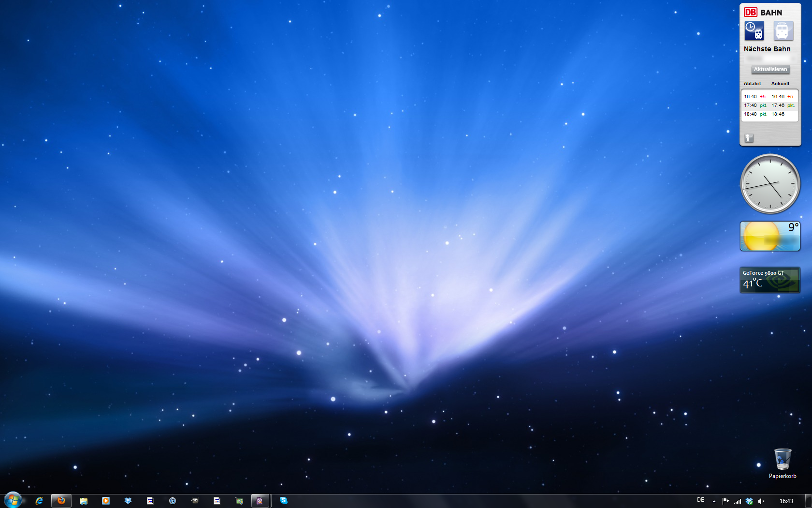
Task: Open the Windows Start menu orb
Action: pyautogui.click(x=13, y=500)
